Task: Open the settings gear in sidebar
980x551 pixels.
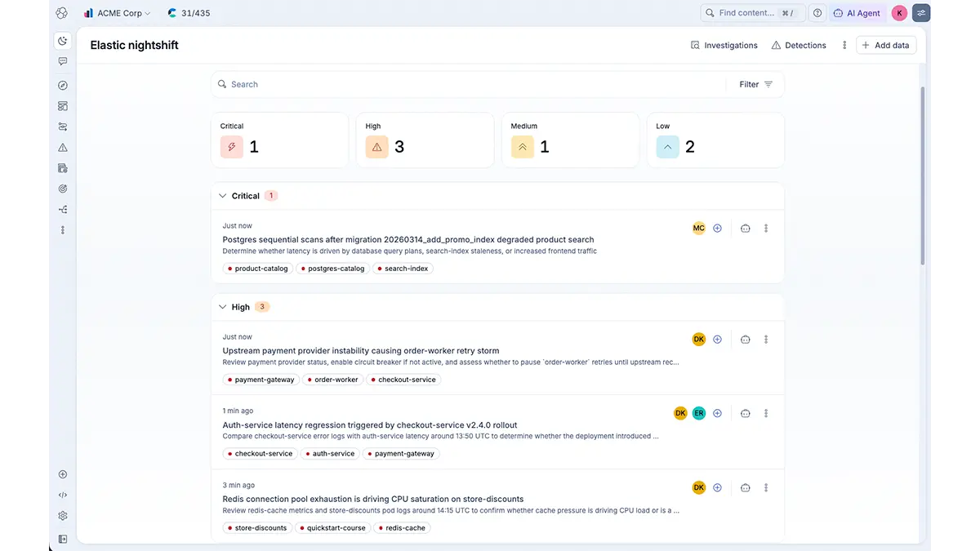Action: (63, 516)
